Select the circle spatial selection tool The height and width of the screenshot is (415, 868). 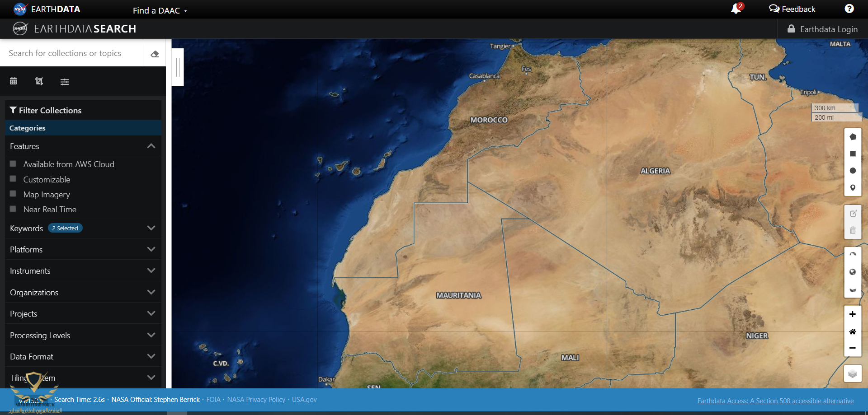click(x=853, y=171)
